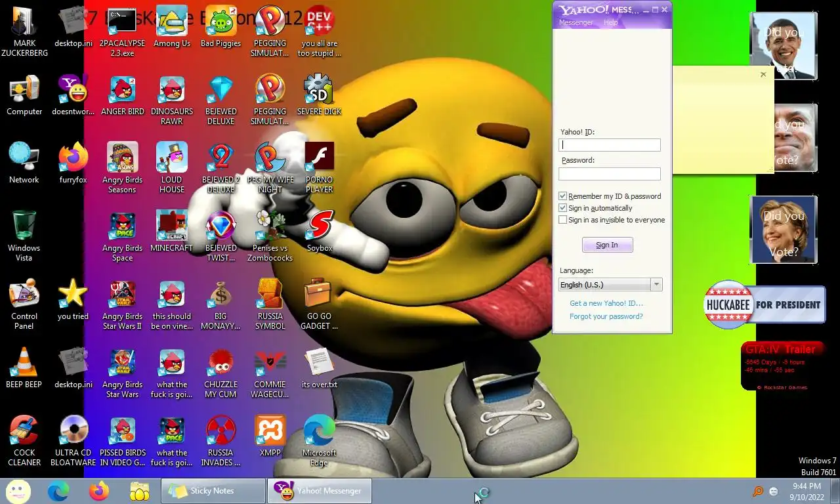
Task: Follow the 'Get a new Yahoo! ID...' link
Action: pyautogui.click(x=606, y=303)
